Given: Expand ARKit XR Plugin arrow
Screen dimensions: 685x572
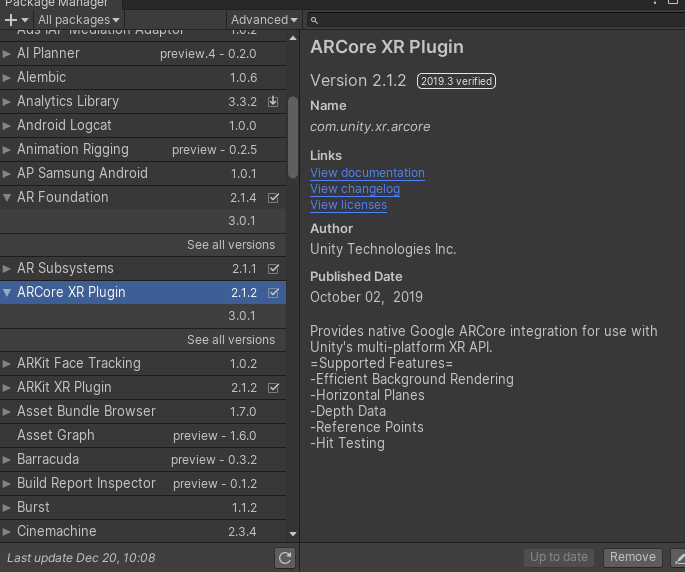Looking at the screenshot, I should coord(7,388).
